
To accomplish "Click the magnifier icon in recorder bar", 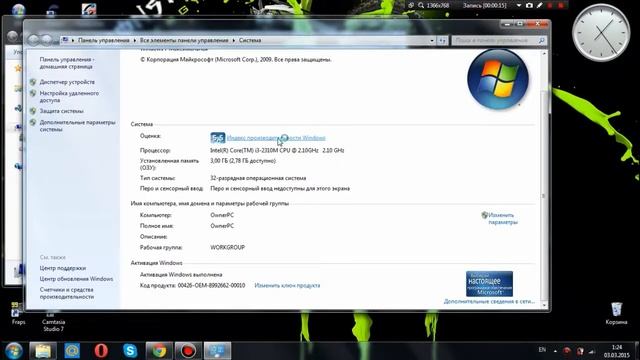I will pyautogui.click(x=421, y=5).
